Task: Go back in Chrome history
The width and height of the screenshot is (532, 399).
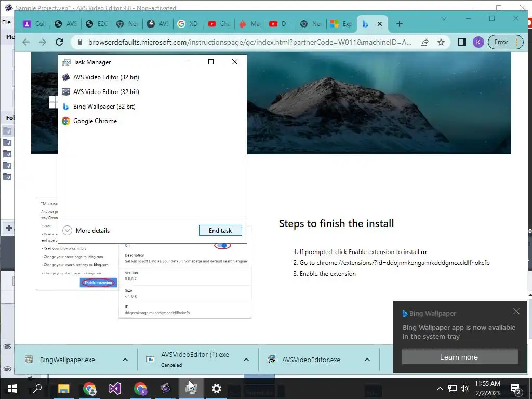Action: (x=26, y=42)
